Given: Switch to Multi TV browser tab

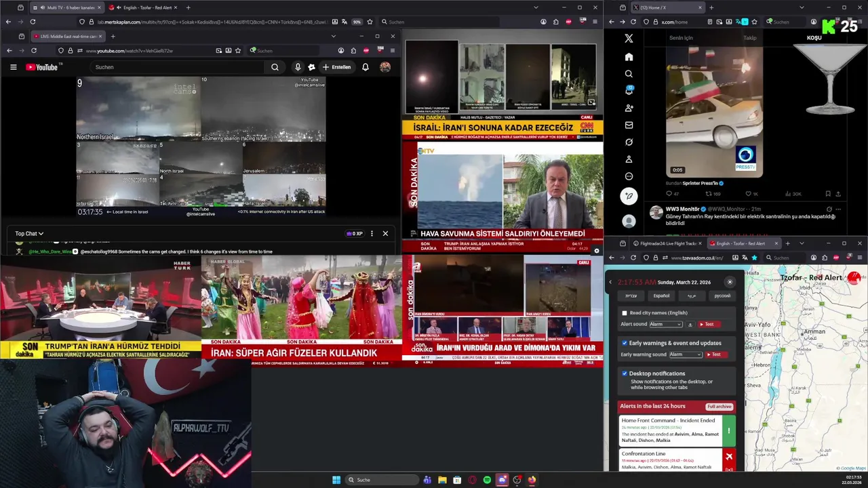Looking at the screenshot, I should pos(67,7).
